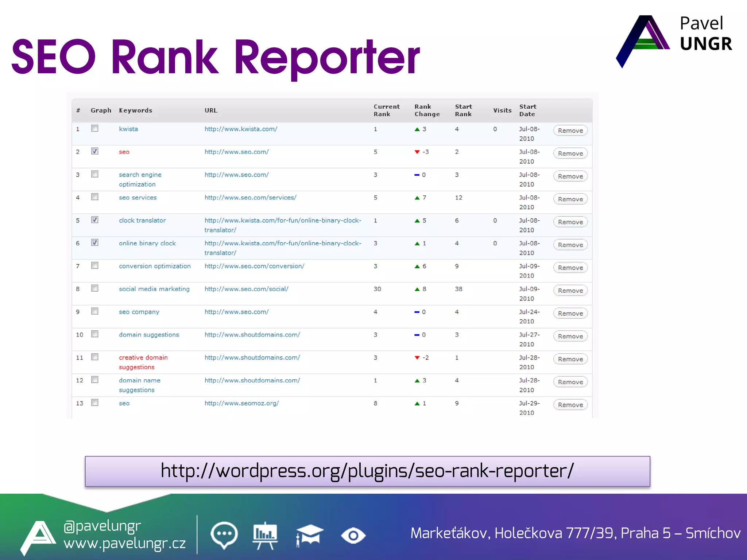Sort by Current Rank column header
The height and width of the screenshot is (560, 747).
386,110
